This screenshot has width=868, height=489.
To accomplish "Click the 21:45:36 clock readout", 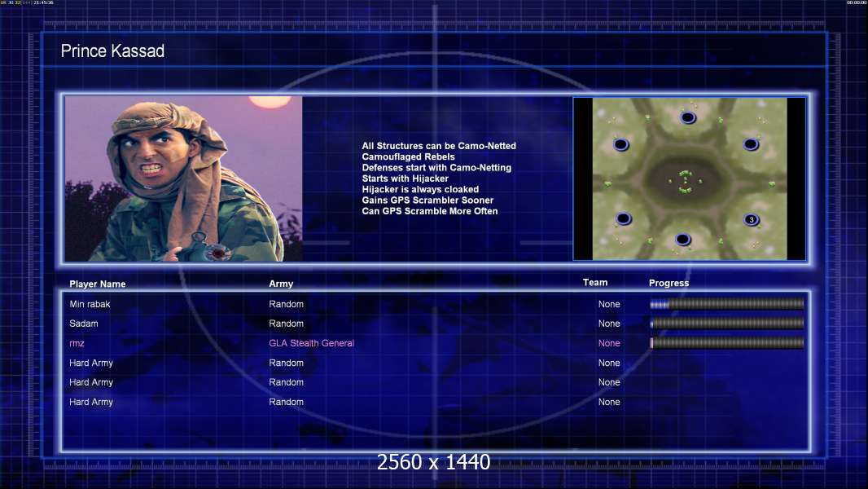I will pyautogui.click(x=44, y=2).
